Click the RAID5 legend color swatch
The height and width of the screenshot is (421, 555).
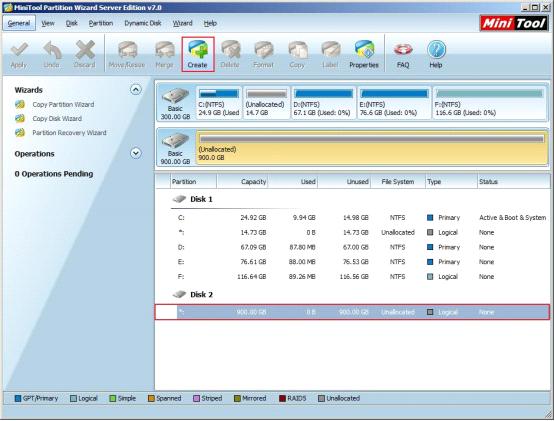(282, 398)
